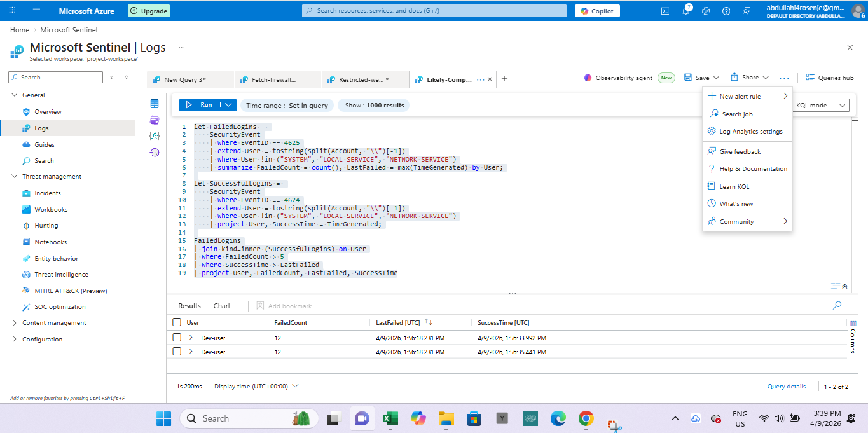Screen dimensions: 868x433
Task: Open Azure notifications bell icon
Action: pos(686,11)
